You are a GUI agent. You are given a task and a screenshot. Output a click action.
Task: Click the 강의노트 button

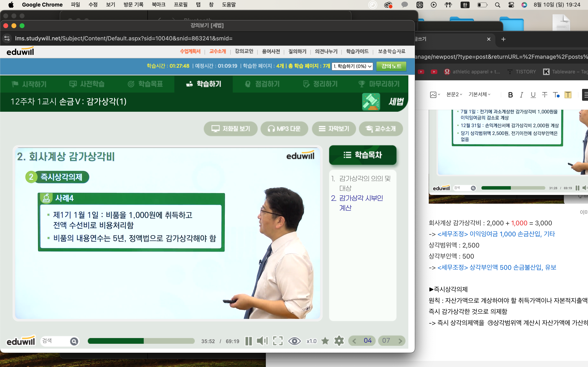tap(391, 66)
